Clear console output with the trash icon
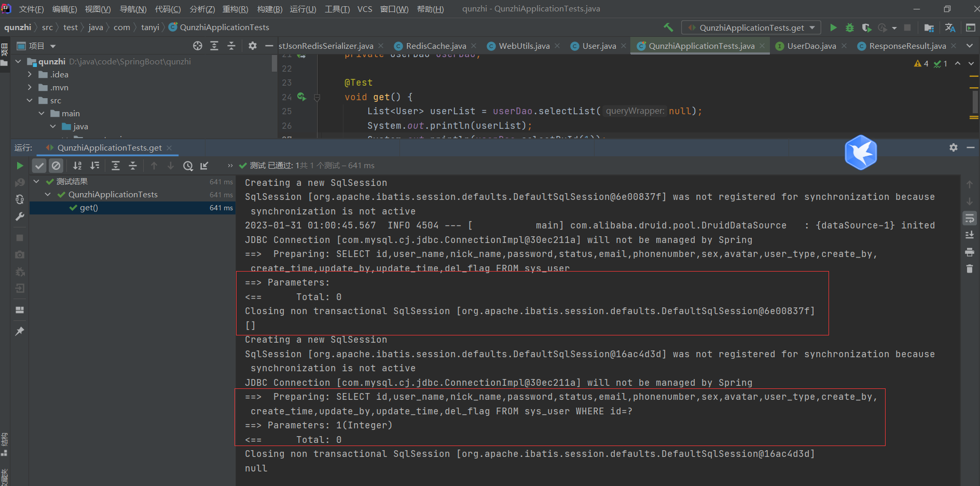This screenshot has height=486, width=980. pos(970,268)
